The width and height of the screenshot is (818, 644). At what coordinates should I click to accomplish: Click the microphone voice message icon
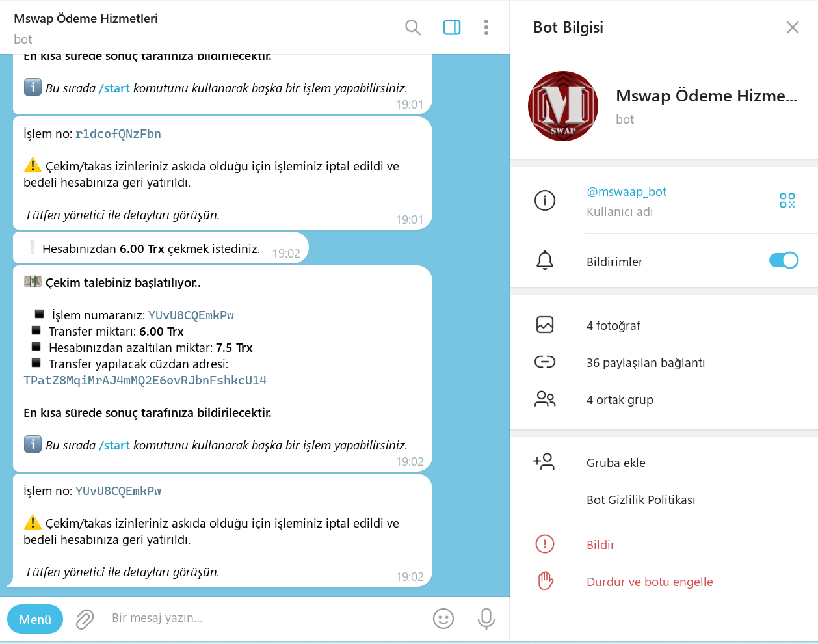486,619
